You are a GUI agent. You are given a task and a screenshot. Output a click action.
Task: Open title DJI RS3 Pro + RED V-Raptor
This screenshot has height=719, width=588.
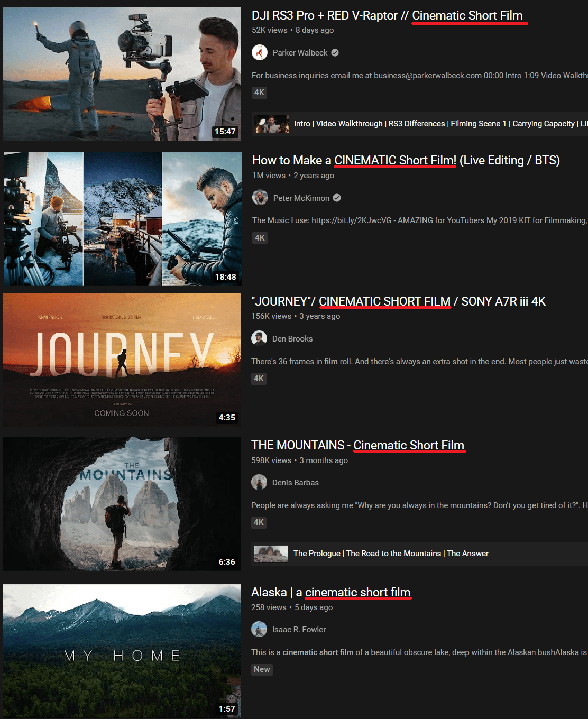388,16
